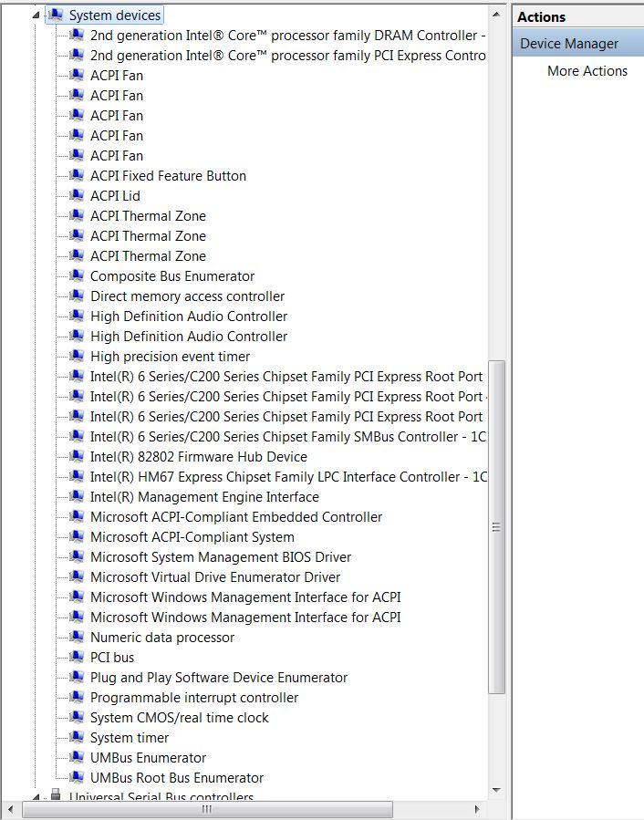Viewport: 644px width, 820px height.
Task: Click the vertical scrollbar thumb
Action: pos(496,527)
